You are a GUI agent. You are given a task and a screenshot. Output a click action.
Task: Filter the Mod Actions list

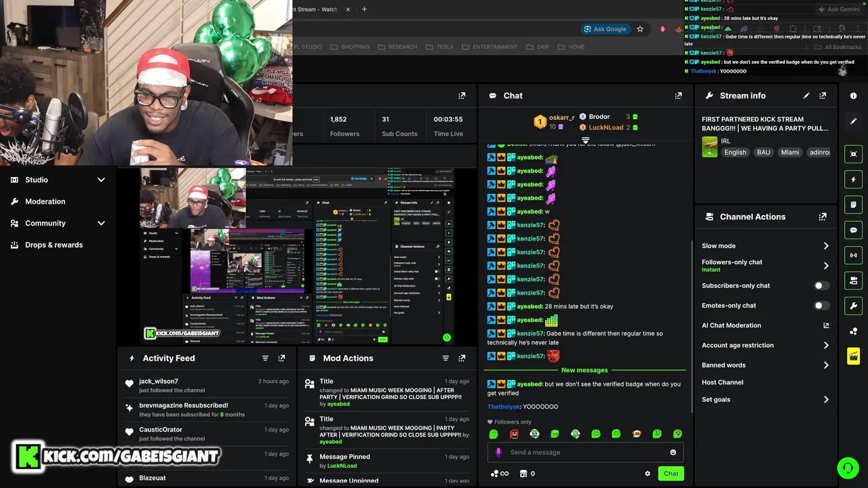[x=446, y=358]
